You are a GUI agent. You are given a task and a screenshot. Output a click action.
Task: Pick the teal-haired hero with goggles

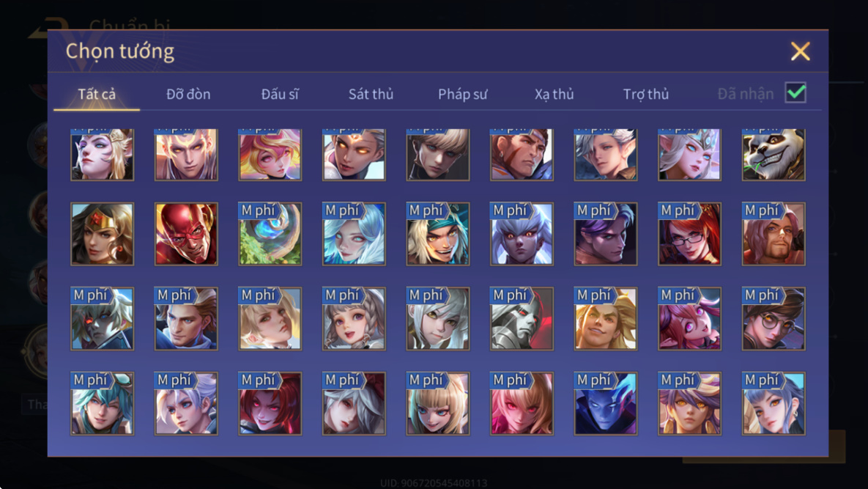tap(102, 403)
